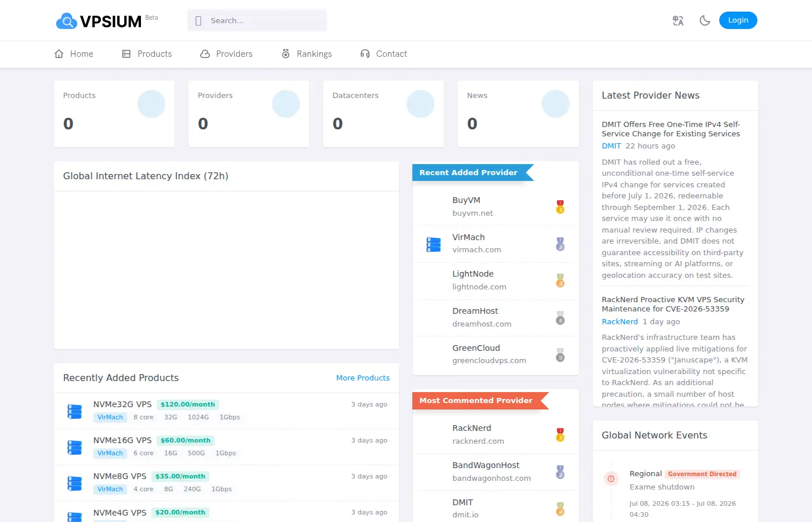812x522 pixels.
Task: Click the VirMach tag under NVMe8G VPS
Action: tap(110, 490)
